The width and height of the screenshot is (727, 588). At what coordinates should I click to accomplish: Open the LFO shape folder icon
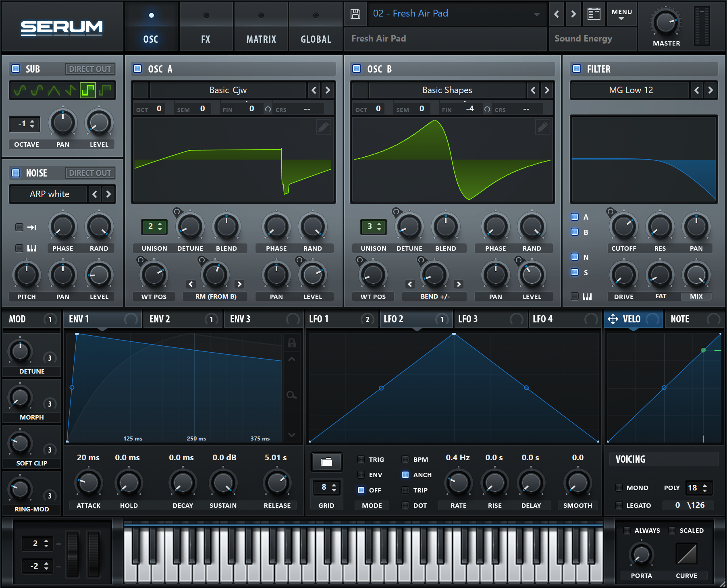[326, 462]
